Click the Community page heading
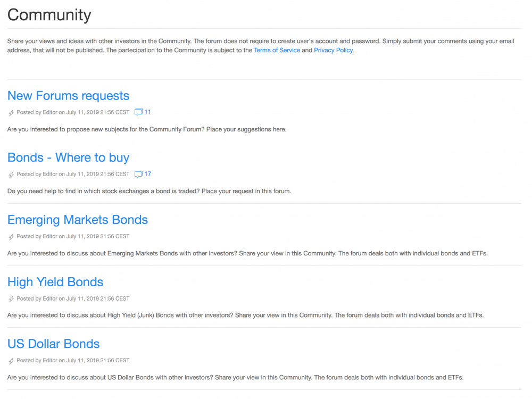Viewport: 532px width, 399px height. pyautogui.click(x=49, y=15)
